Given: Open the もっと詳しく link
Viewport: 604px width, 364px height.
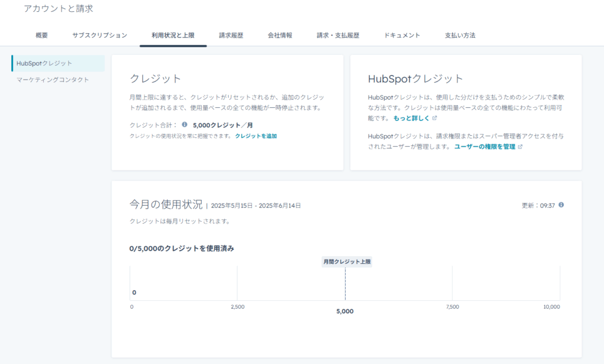Looking at the screenshot, I should point(411,118).
